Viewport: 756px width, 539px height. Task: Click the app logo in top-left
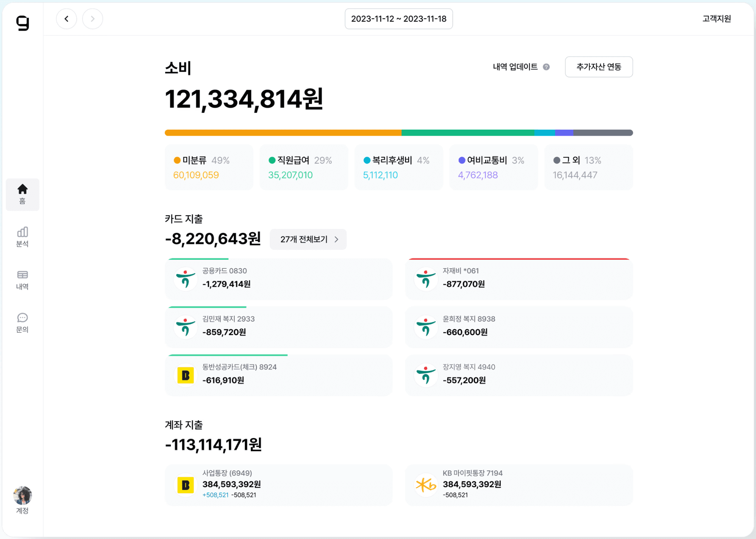[x=22, y=23]
